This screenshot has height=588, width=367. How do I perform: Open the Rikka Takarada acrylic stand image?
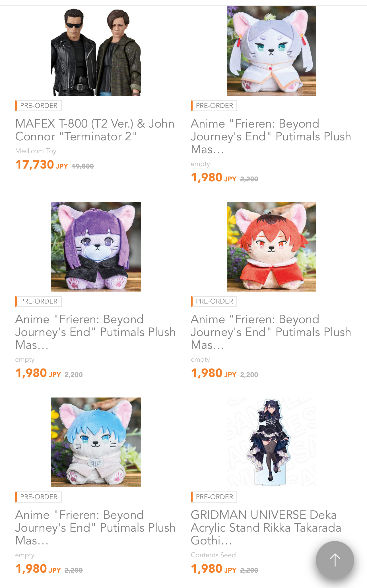[x=271, y=442]
